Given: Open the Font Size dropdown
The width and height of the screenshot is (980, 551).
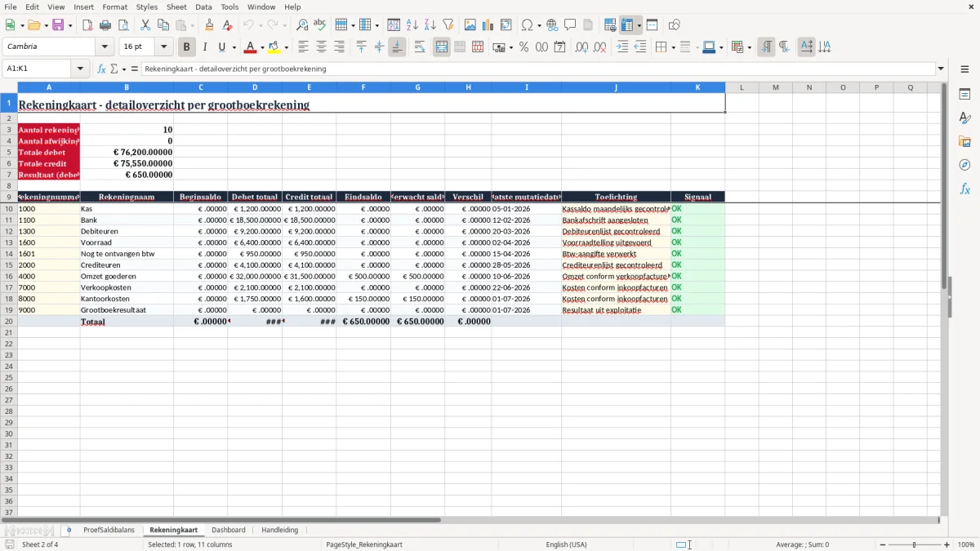Looking at the screenshot, I should [x=163, y=47].
